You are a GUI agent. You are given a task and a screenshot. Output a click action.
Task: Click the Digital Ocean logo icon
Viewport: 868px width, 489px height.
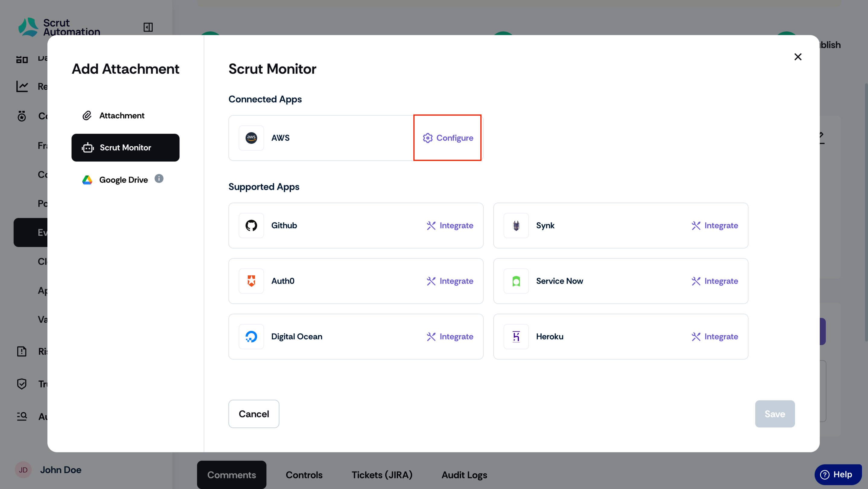point(251,337)
